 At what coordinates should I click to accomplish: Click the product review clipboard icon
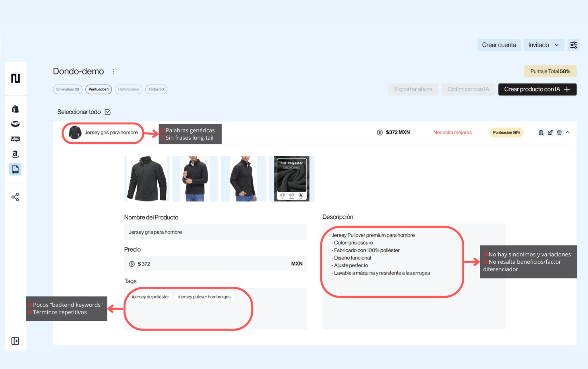point(541,132)
